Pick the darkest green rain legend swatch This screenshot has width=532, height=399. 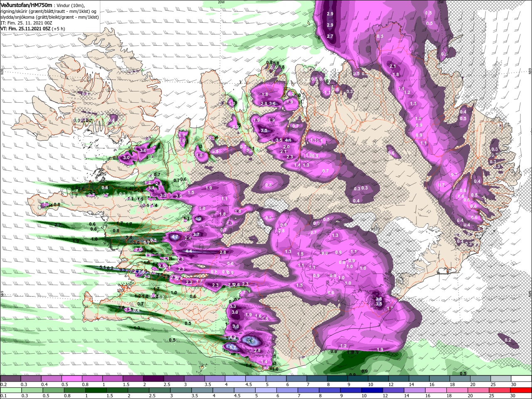[x=96, y=390]
